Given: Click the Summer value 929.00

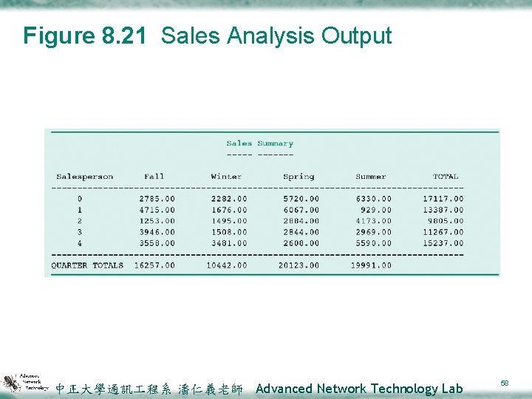Looking at the screenshot, I should coord(377,210).
